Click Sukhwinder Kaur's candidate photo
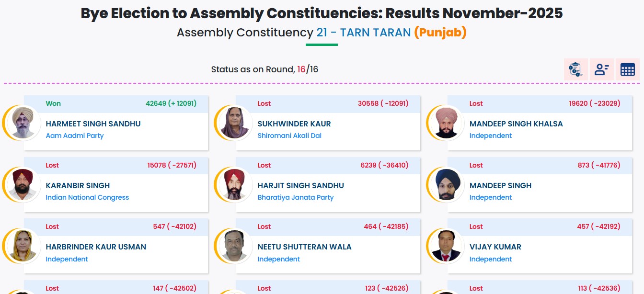 click(234, 123)
